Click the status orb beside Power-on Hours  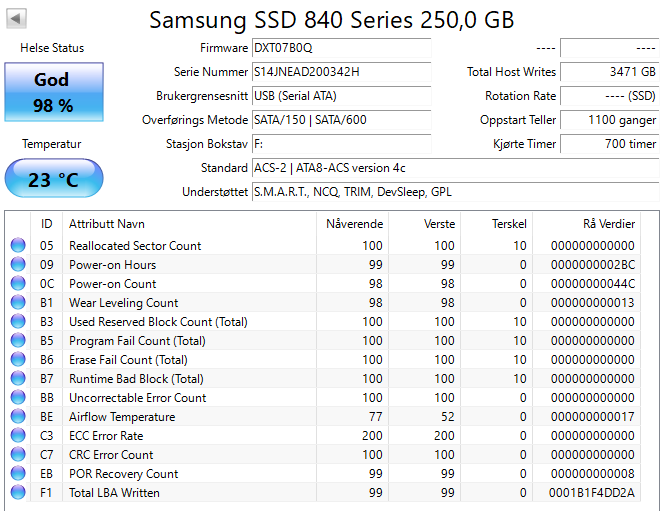tap(18, 265)
